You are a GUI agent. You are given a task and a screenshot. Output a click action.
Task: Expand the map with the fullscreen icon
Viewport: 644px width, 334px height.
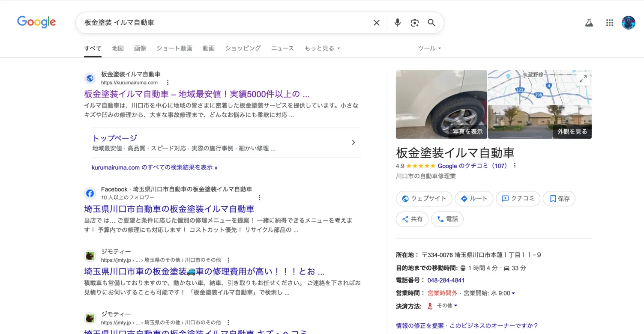click(x=583, y=79)
